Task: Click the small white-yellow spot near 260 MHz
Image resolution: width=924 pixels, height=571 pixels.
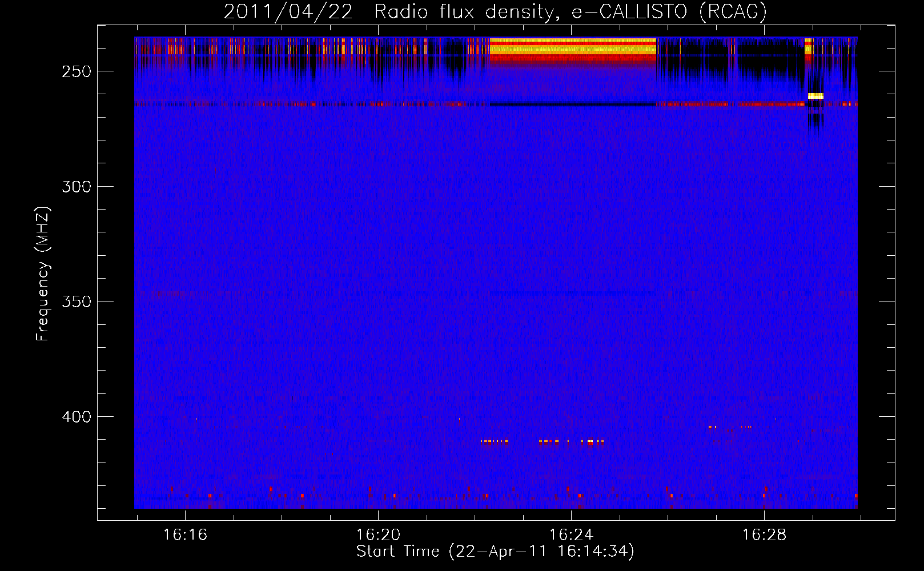Action: [x=815, y=96]
